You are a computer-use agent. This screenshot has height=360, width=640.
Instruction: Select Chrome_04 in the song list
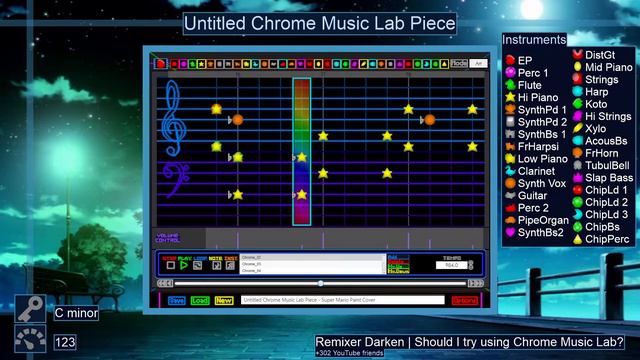pyautogui.click(x=311, y=270)
